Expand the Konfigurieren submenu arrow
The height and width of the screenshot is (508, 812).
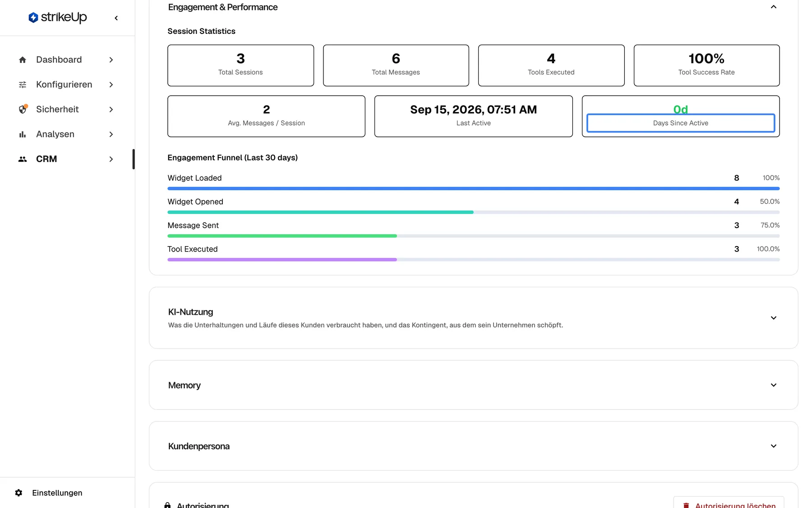click(x=111, y=84)
